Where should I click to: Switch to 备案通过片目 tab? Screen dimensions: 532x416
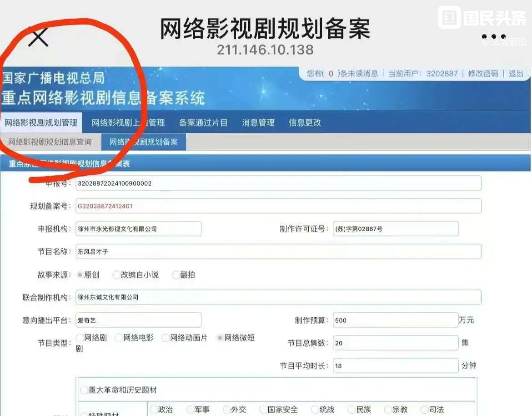point(203,123)
